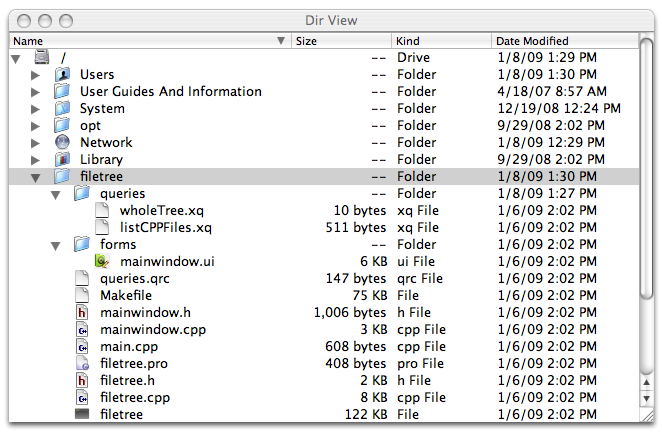Image resolution: width=662 pixels, height=432 pixels.
Task: Select the wholeTree.xq file
Action: point(160,211)
